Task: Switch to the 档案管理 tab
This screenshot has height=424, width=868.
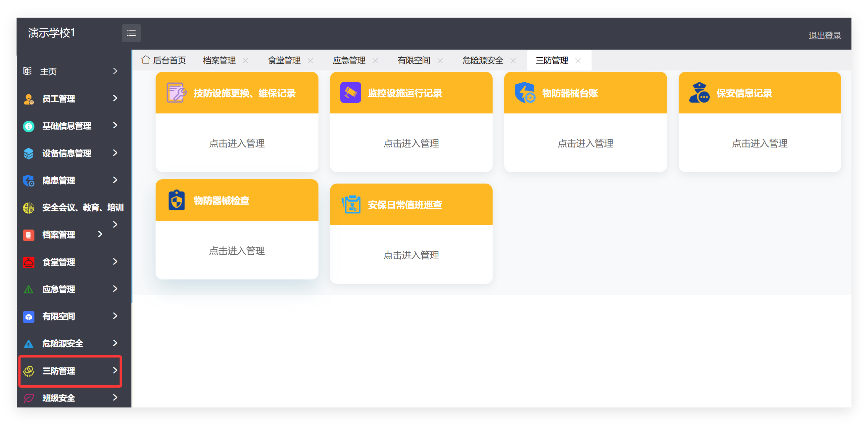Action: (x=219, y=61)
